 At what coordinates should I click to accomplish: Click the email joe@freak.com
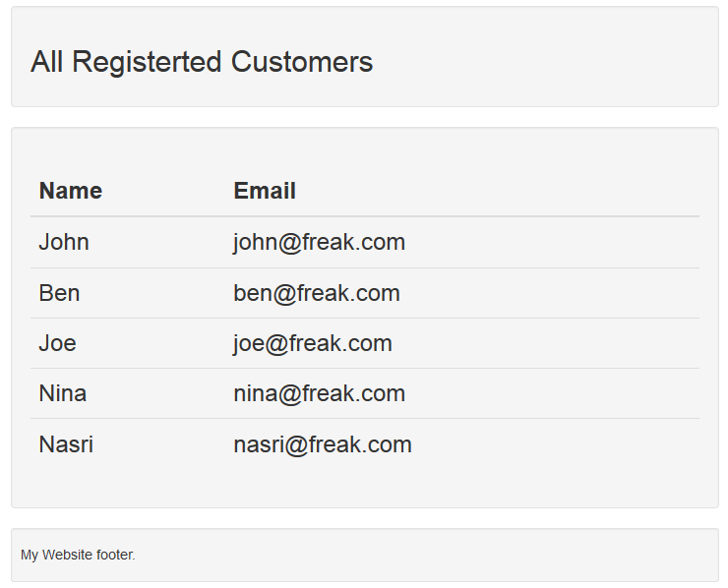313,343
